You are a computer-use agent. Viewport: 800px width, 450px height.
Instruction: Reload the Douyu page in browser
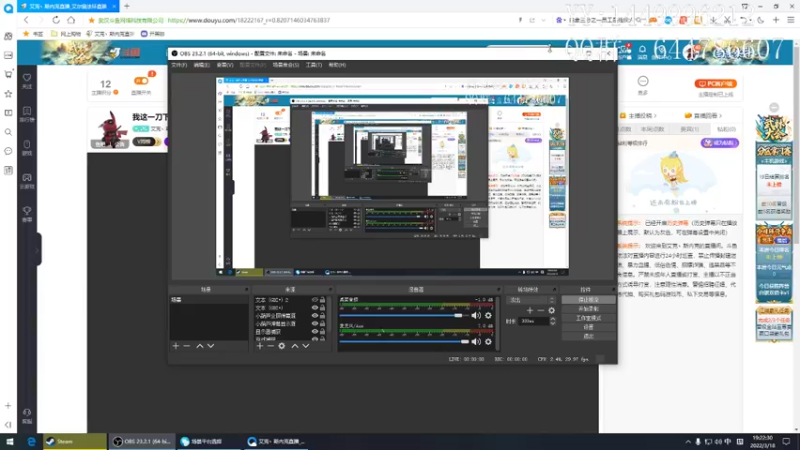(x=56, y=20)
